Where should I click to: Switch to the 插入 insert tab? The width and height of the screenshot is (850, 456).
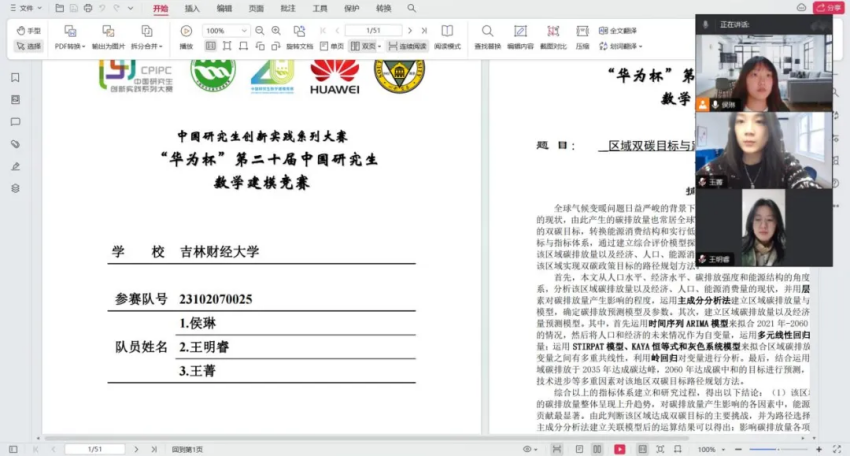[x=192, y=8]
